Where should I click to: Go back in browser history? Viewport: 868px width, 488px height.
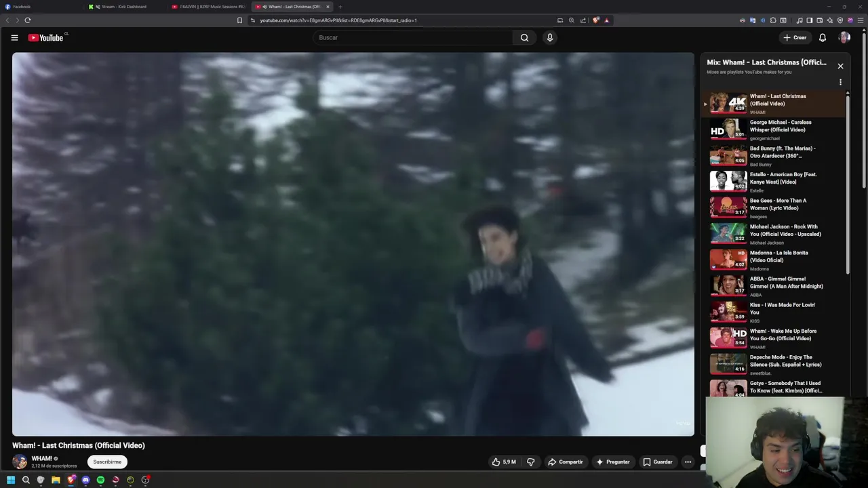pos(7,20)
